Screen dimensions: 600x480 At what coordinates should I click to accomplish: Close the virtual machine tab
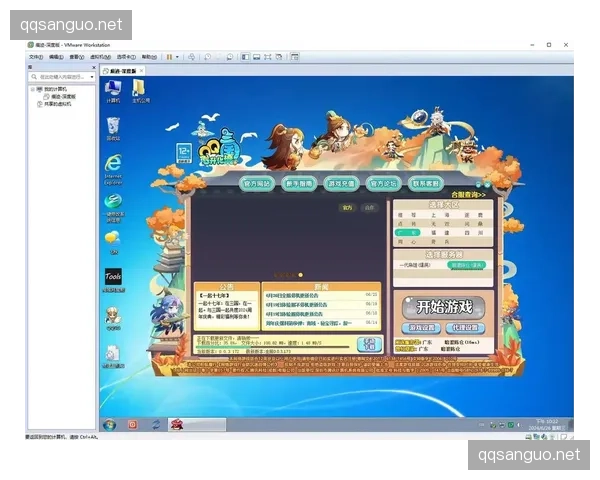coord(142,71)
